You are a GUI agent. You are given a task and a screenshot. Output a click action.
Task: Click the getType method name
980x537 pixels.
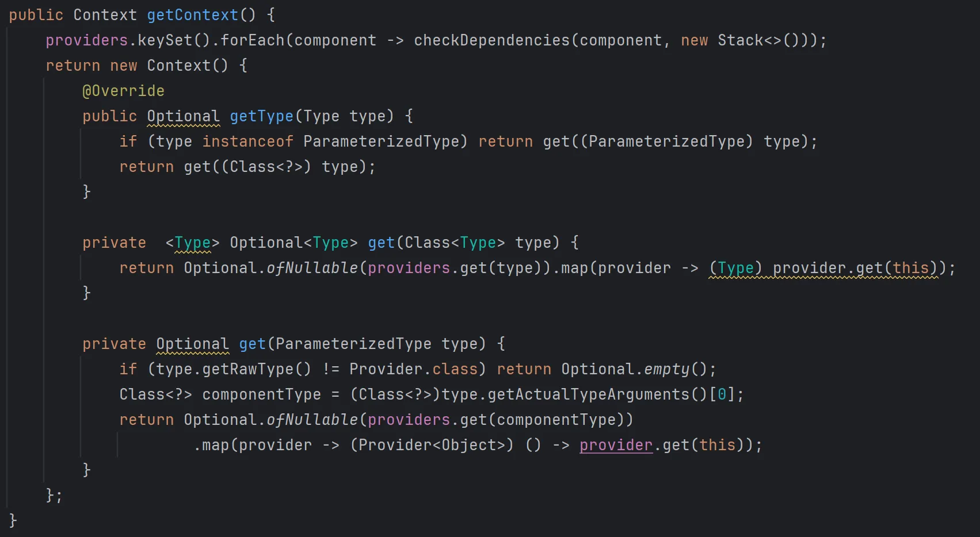(x=261, y=116)
